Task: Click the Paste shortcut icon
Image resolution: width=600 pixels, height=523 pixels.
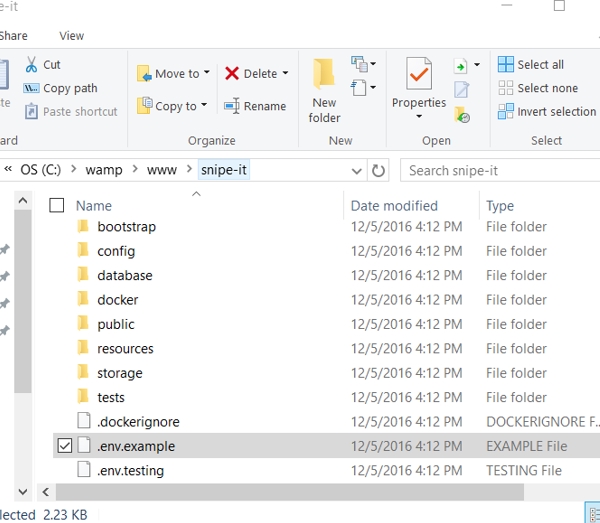Action: (31, 111)
